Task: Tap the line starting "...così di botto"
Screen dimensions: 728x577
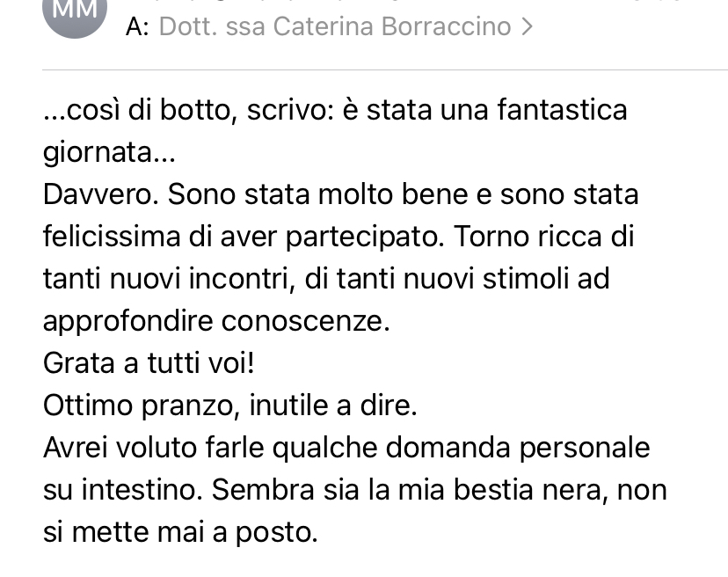Action: point(335,110)
